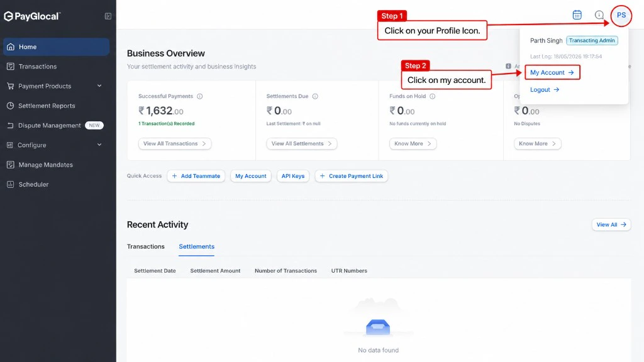Click Add Teammate quick access button
Image resolution: width=644 pixels, height=362 pixels.
coord(196,176)
